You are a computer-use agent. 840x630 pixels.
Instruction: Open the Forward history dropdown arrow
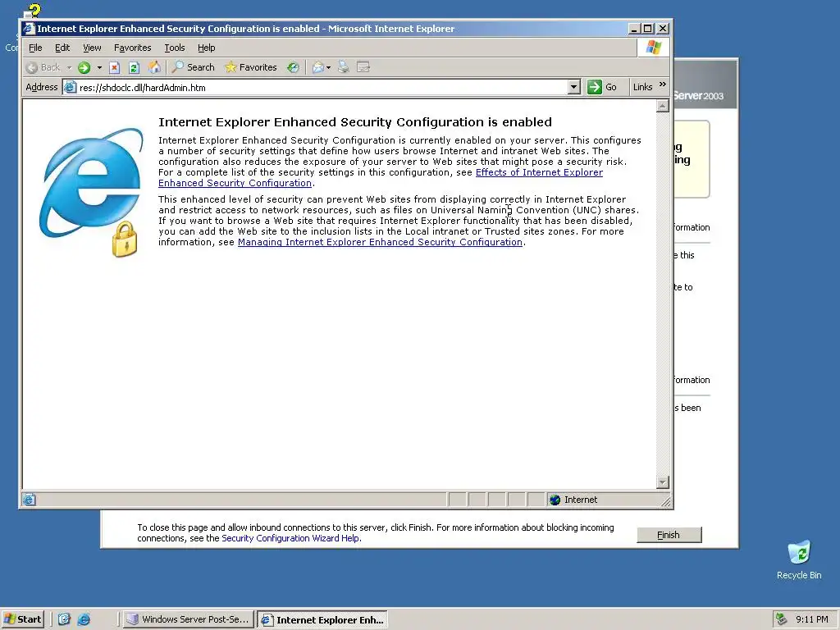click(99, 67)
